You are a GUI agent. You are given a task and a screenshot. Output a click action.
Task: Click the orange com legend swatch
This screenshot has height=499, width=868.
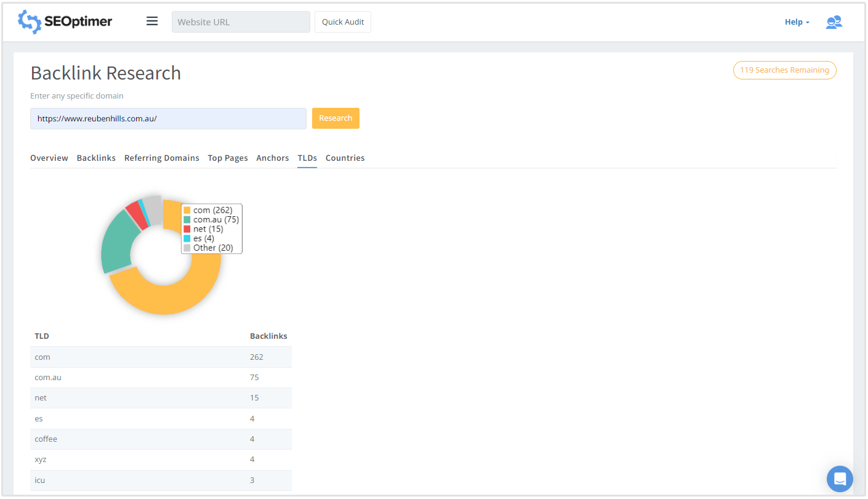coord(187,211)
